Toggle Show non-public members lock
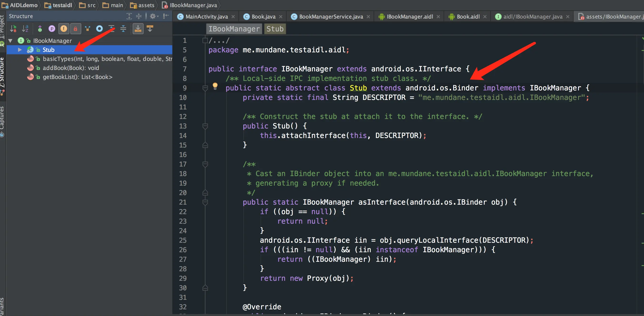This screenshot has width=644, height=316. 75,29
